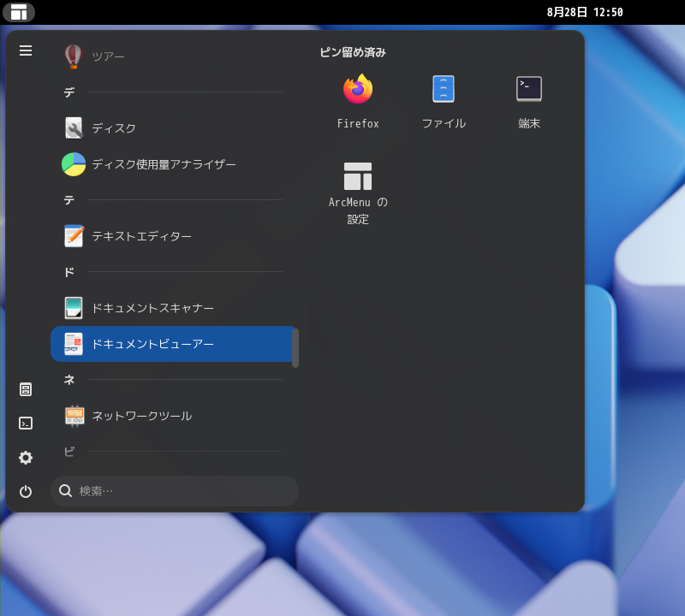Click the ピン留め済み heading

coord(353,52)
